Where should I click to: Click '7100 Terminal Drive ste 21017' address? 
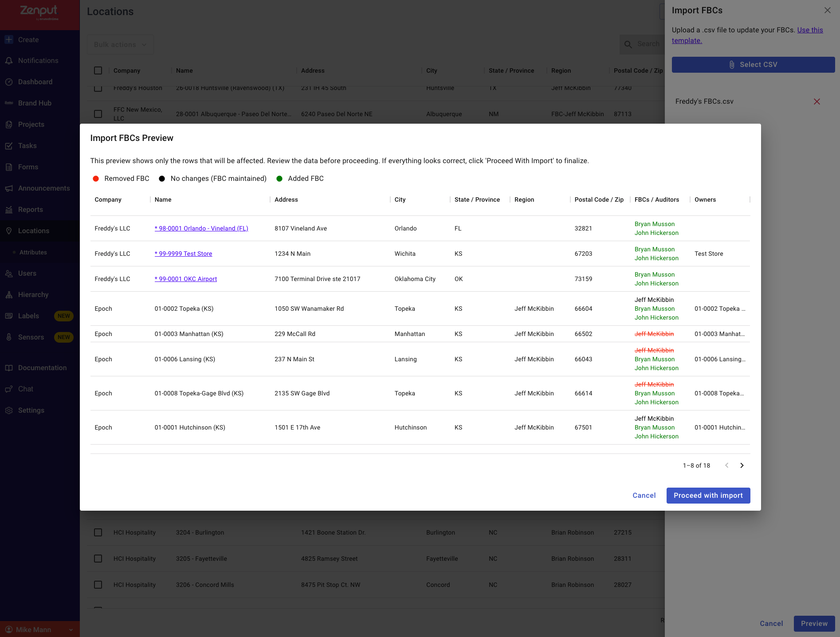318,279
